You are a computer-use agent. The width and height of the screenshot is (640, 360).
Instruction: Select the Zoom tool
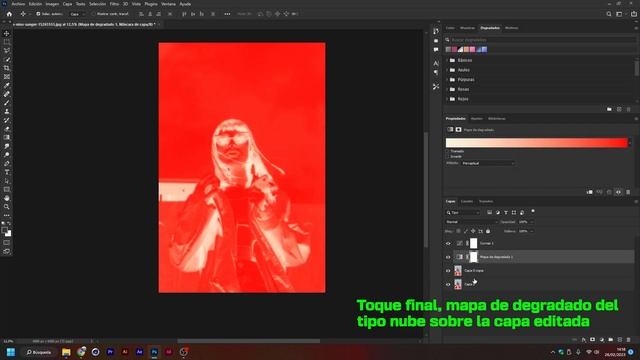click(x=7, y=207)
